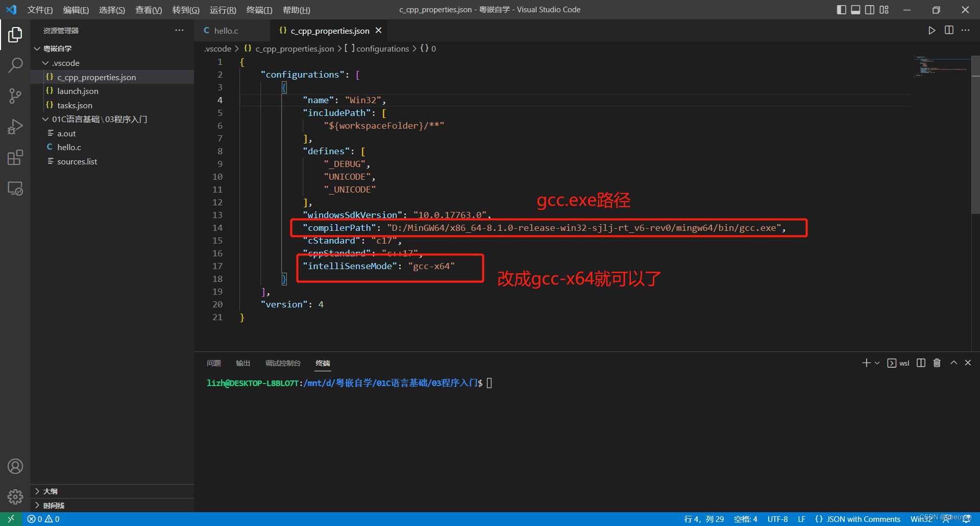This screenshot has height=526, width=980.
Task: Change indentation via 空格: 4
Action: (746, 519)
